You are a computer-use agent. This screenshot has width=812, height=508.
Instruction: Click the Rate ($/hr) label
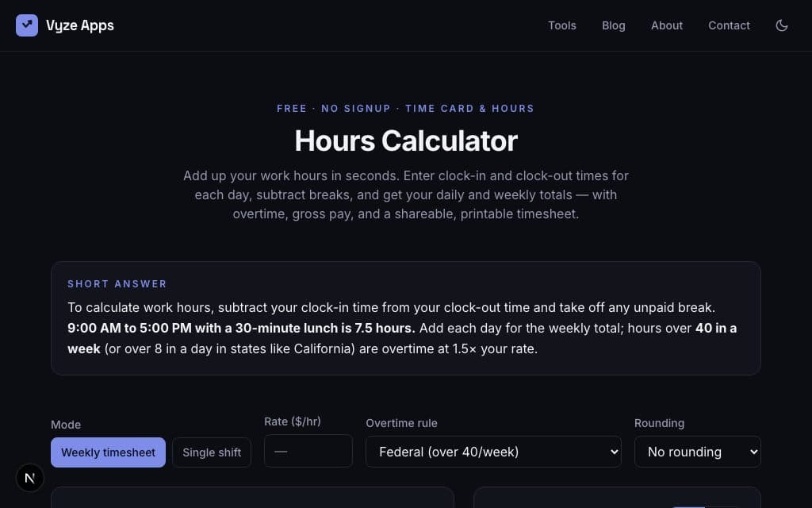click(x=293, y=421)
